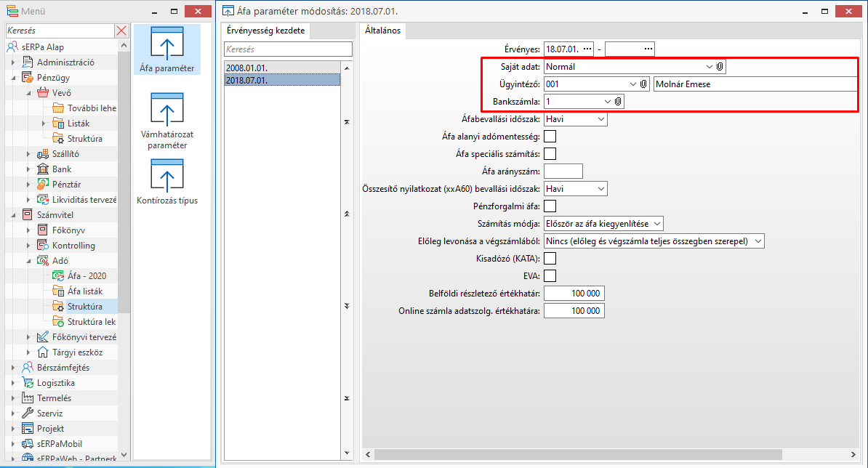Image resolution: width=868 pixels, height=468 pixels.
Task: Click the Adminisztráció tree icon
Action: click(x=28, y=62)
